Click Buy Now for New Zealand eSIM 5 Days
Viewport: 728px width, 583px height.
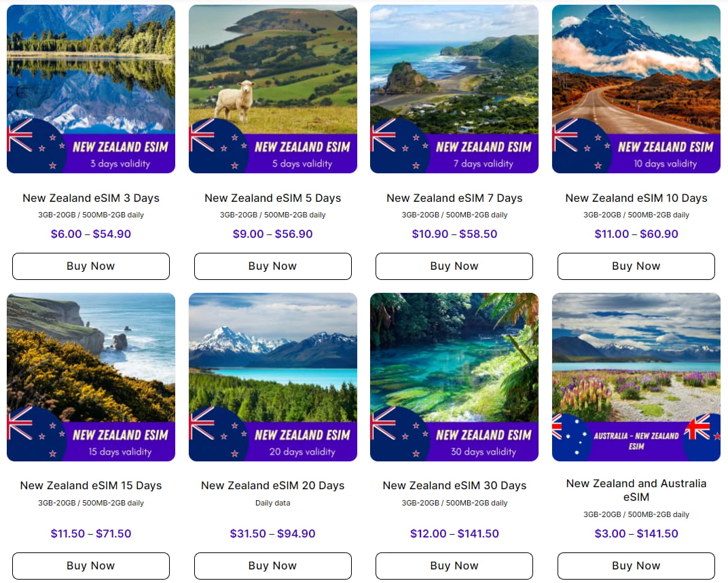[272, 266]
